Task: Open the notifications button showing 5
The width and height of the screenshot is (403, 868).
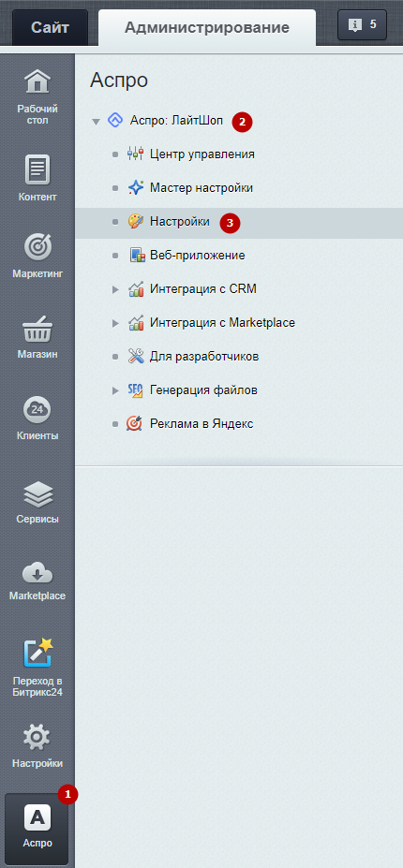Action: coord(362,24)
